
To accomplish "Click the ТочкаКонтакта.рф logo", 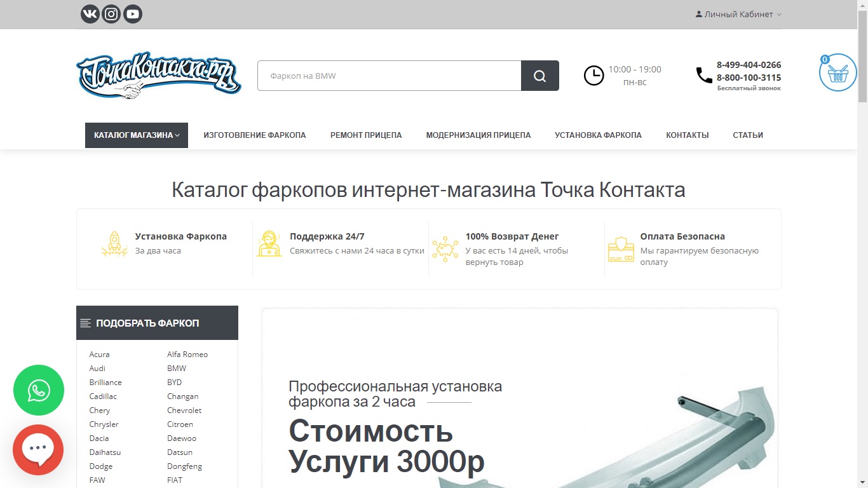I will tap(159, 76).
